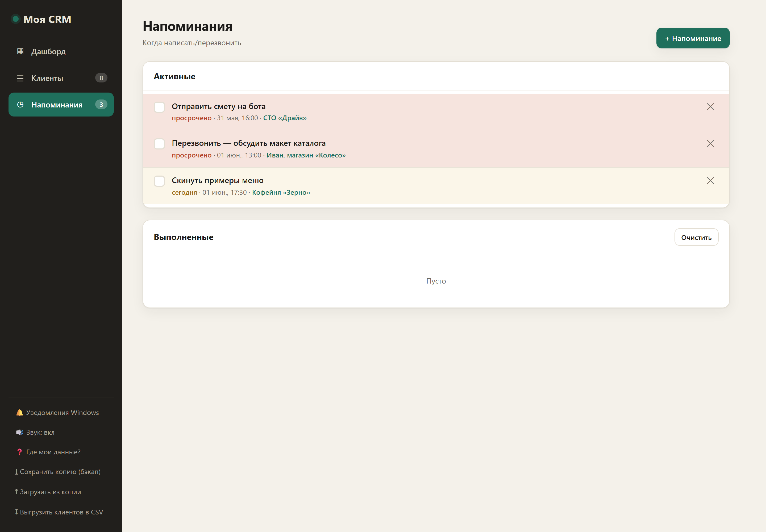Click Очистить in Выполненные
This screenshot has height=532, width=766.
click(696, 237)
